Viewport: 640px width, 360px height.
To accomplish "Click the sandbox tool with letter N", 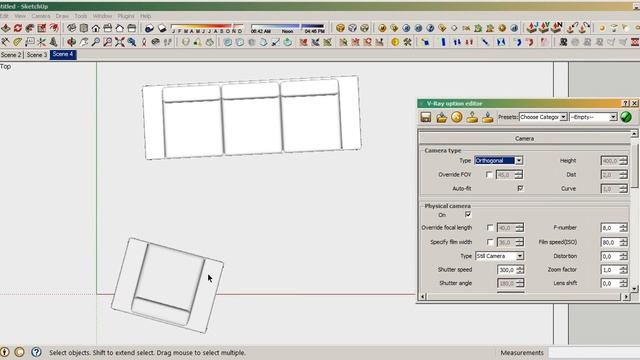I will (556, 27).
